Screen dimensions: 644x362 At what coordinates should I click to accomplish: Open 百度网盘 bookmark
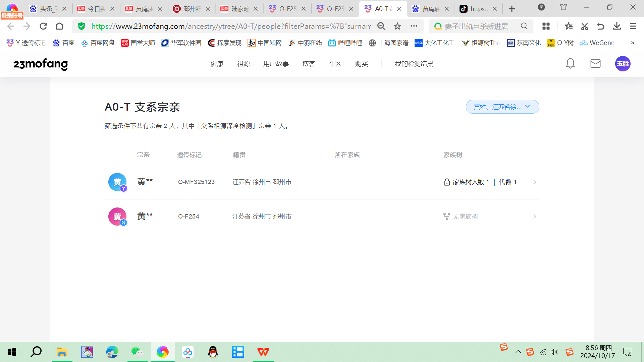(98, 43)
